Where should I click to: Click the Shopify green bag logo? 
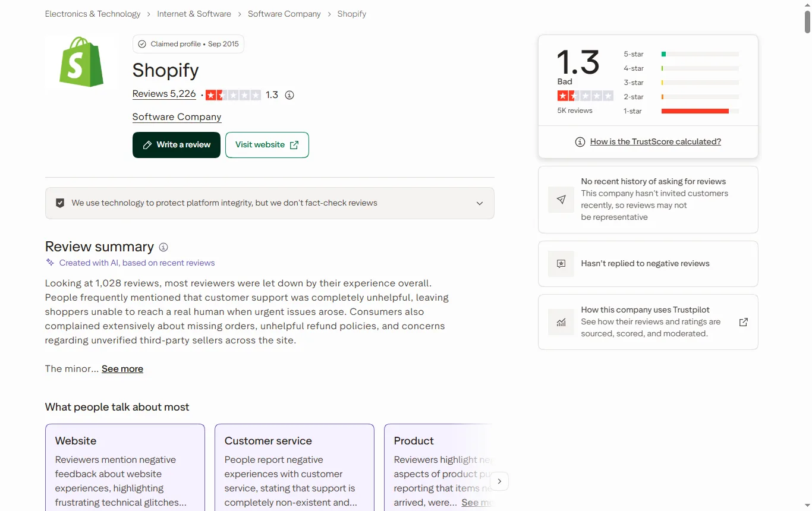tap(81, 62)
